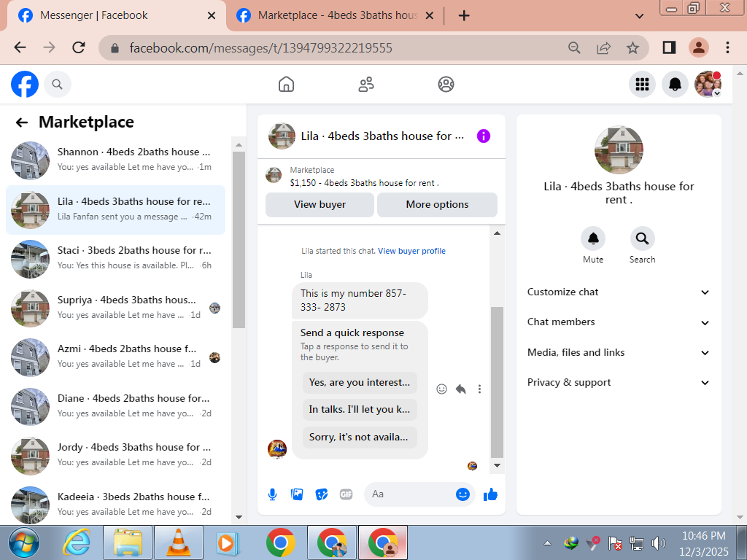React to message with emoji icon
This screenshot has width=747, height=560.
pyautogui.click(x=441, y=389)
